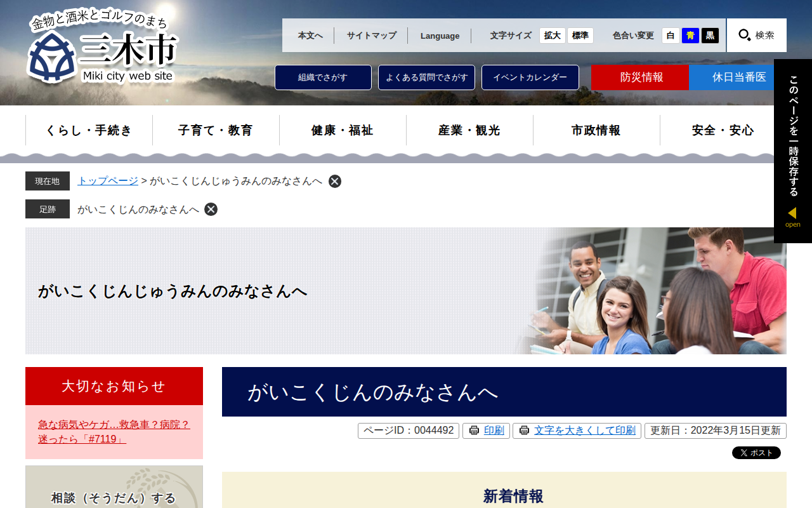
Task: Click the students banner photo
Action: (653, 291)
